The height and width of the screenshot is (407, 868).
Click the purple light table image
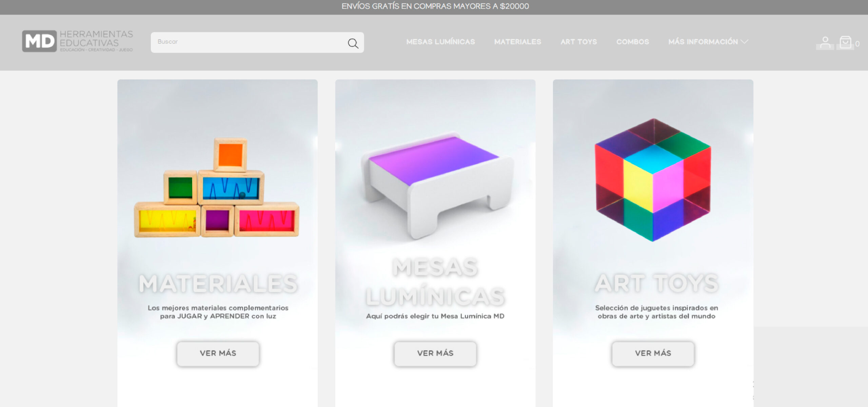[x=437, y=185]
